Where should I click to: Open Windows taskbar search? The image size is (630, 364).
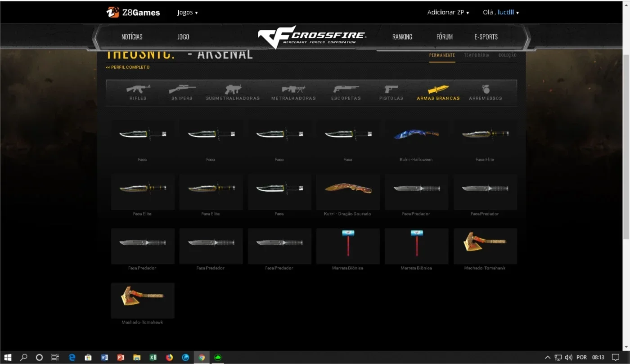(x=23, y=358)
